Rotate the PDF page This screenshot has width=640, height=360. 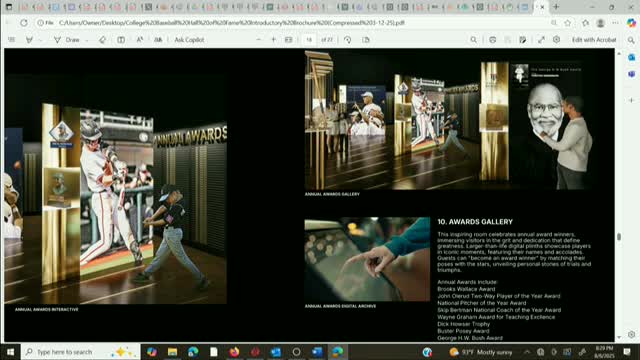click(x=347, y=40)
